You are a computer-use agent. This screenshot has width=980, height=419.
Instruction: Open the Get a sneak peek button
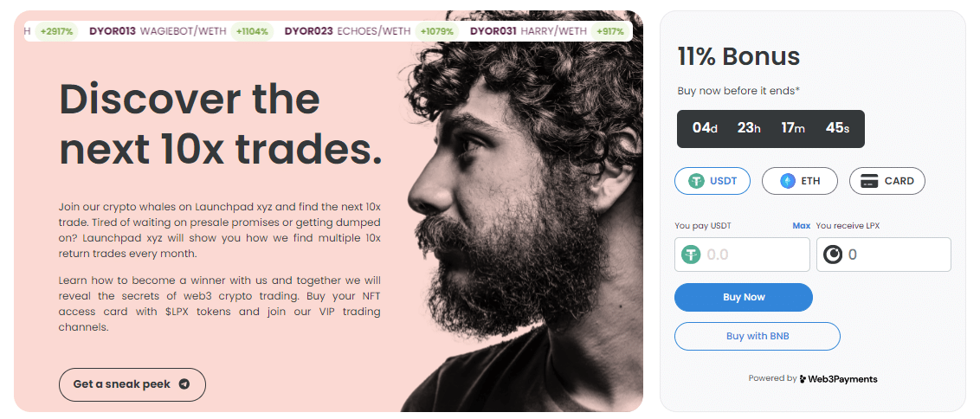coord(132,384)
